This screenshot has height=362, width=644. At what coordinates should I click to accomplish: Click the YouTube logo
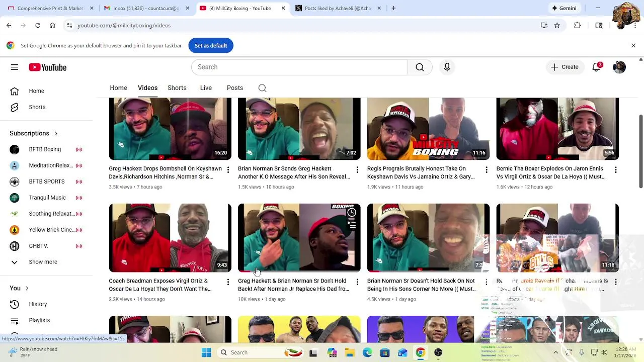48,67
